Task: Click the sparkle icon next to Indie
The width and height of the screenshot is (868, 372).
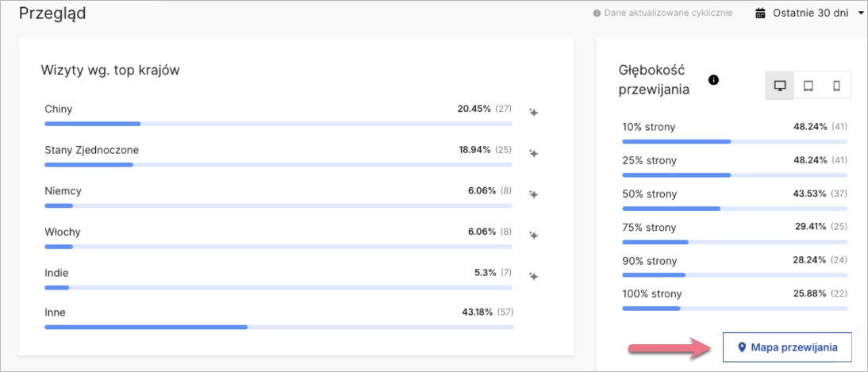Action: pyautogui.click(x=534, y=276)
